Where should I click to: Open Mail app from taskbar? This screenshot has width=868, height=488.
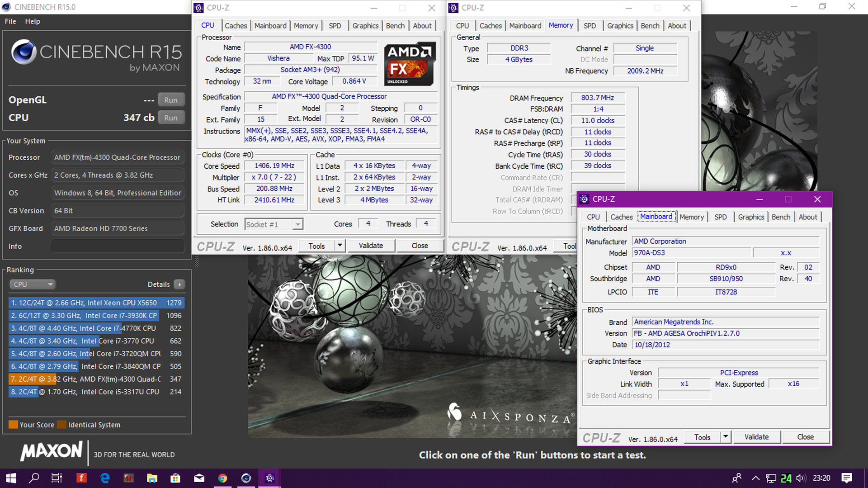(x=199, y=478)
